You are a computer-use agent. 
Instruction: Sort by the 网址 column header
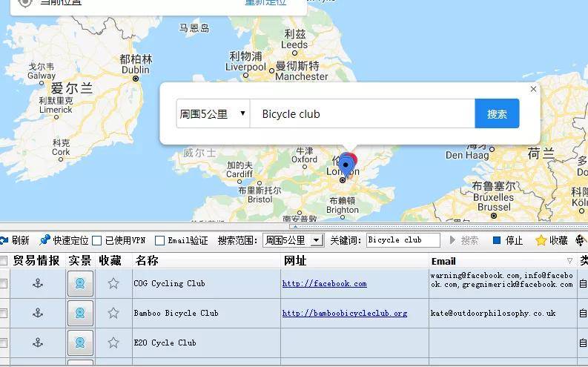(354, 260)
